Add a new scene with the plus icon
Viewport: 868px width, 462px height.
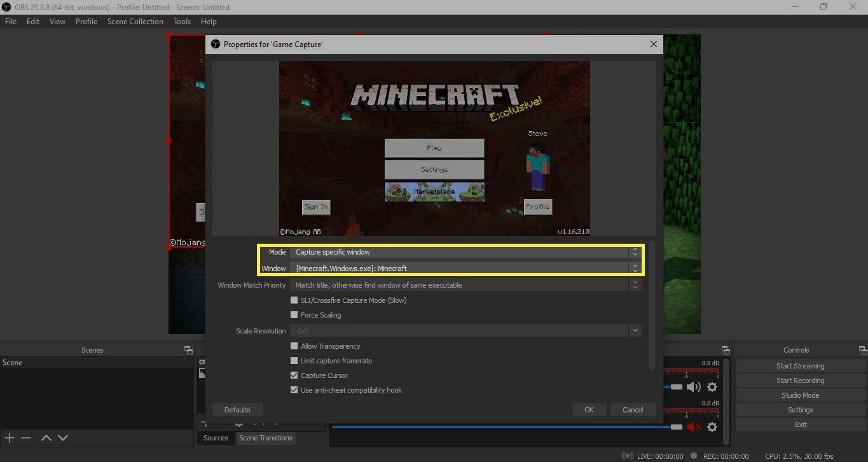pos(10,438)
